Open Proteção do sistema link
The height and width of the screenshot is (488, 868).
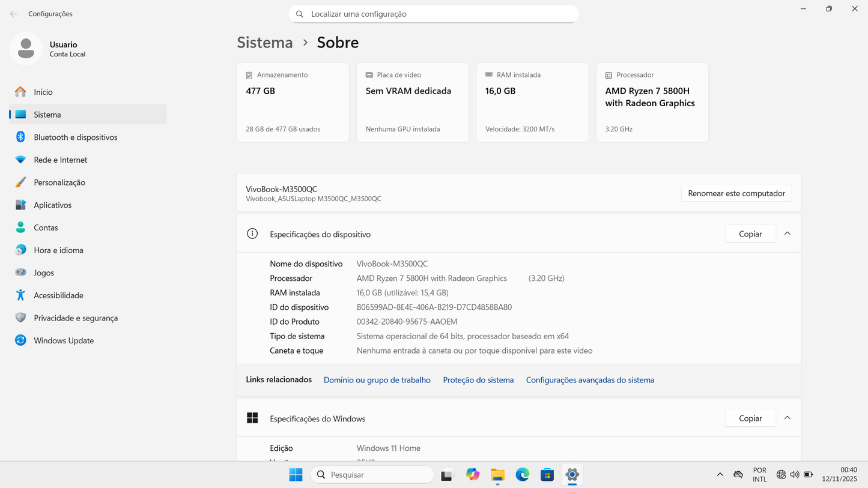click(478, 379)
